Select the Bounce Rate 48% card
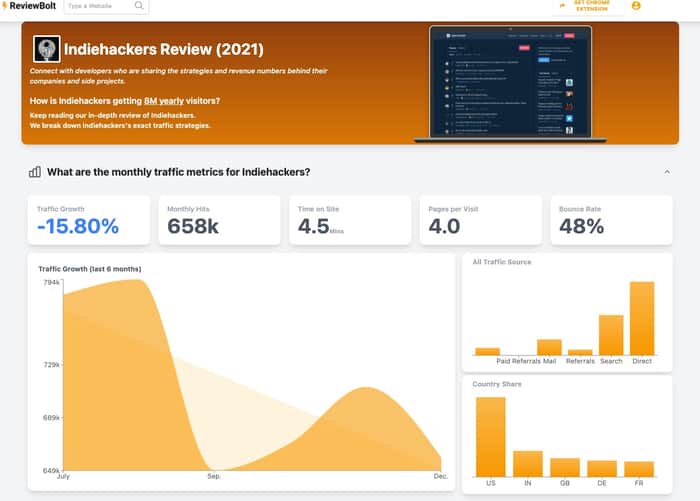 tap(611, 220)
